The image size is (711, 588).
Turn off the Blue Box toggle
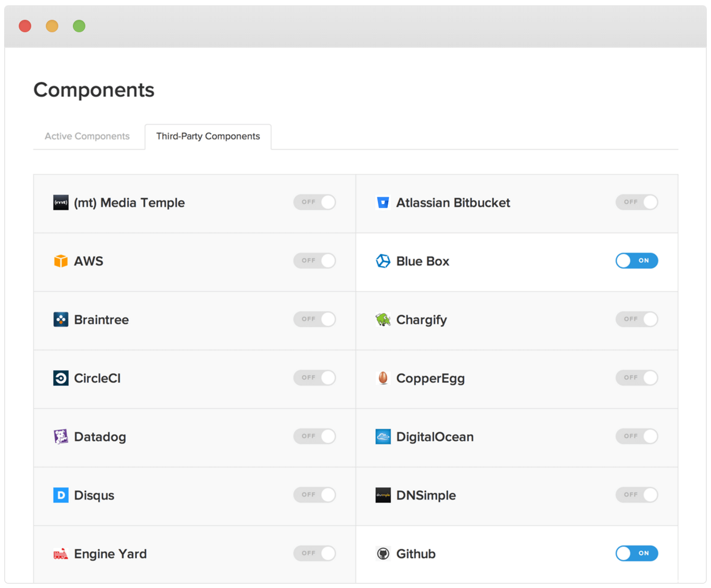637,261
